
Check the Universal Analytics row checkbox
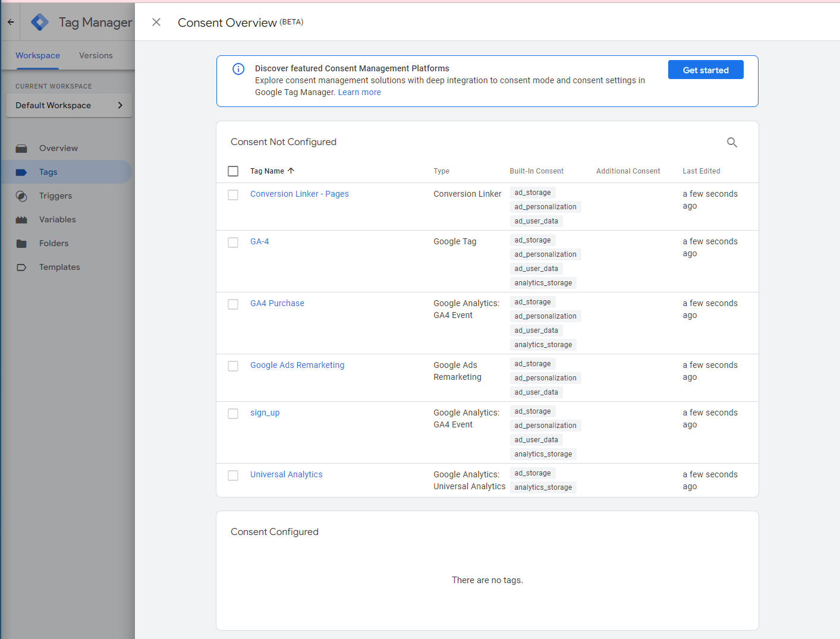point(233,476)
